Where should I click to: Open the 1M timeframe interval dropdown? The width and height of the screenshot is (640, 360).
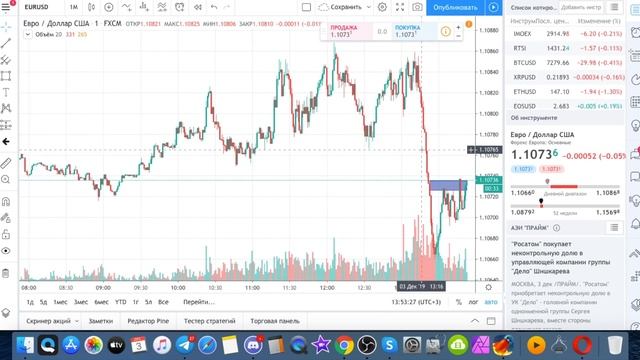pos(73,7)
